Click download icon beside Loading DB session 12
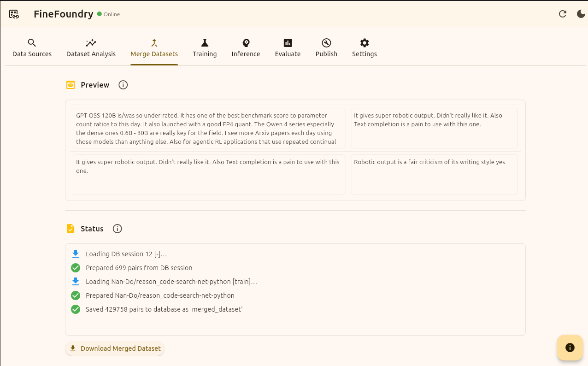Screen dimensions: 588x366 76,254
